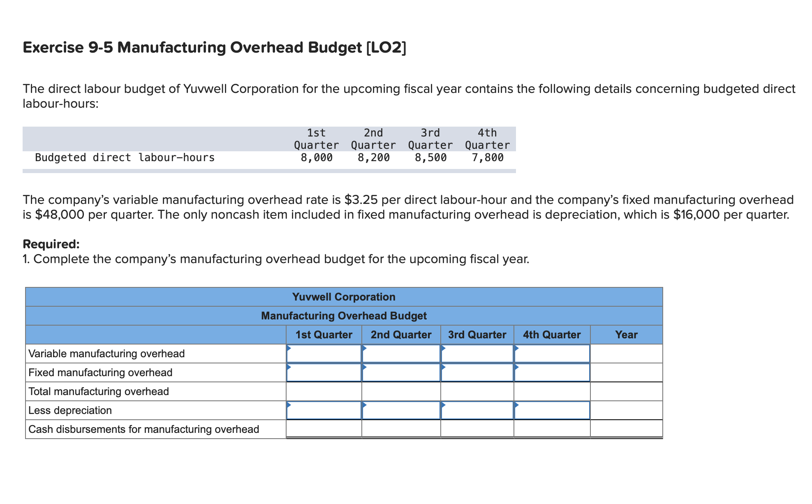Click 'Manufacturing Overhead Budget' table subtitle

(x=344, y=316)
